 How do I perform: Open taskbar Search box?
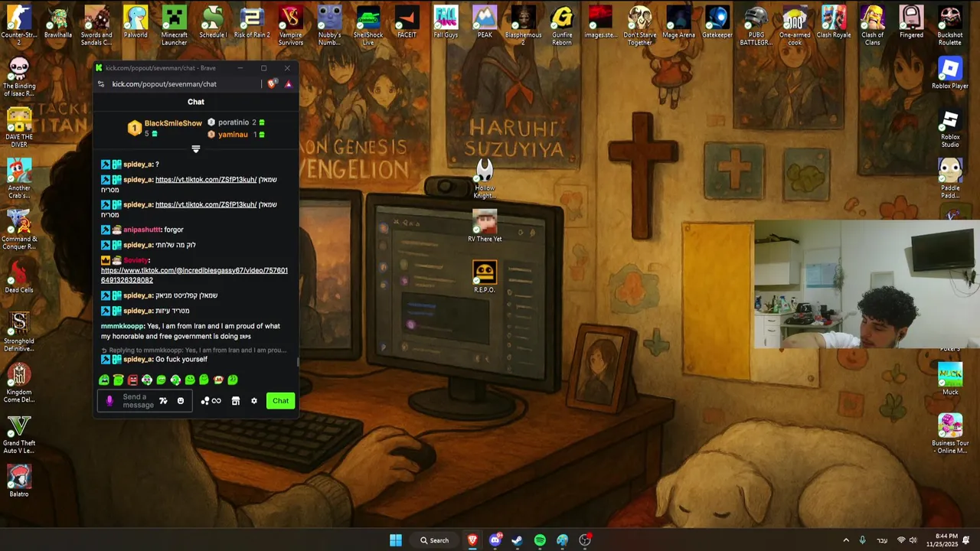point(434,540)
